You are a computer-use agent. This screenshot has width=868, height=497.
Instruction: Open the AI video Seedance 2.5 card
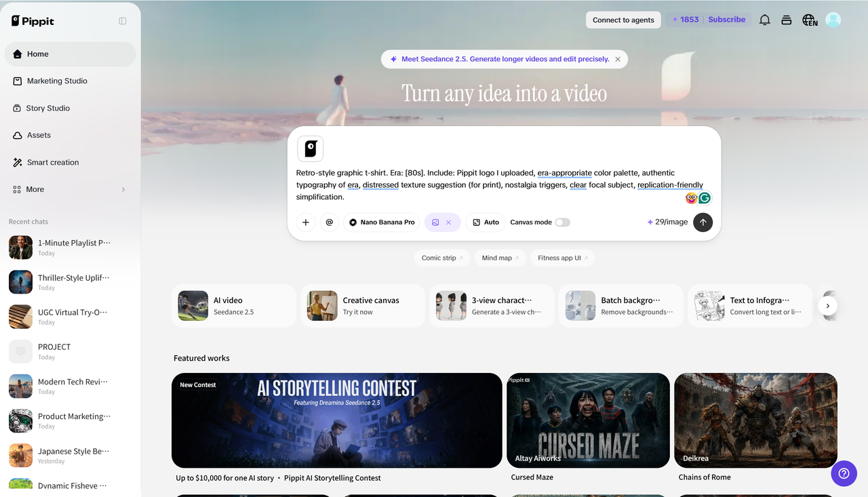pos(234,306)
